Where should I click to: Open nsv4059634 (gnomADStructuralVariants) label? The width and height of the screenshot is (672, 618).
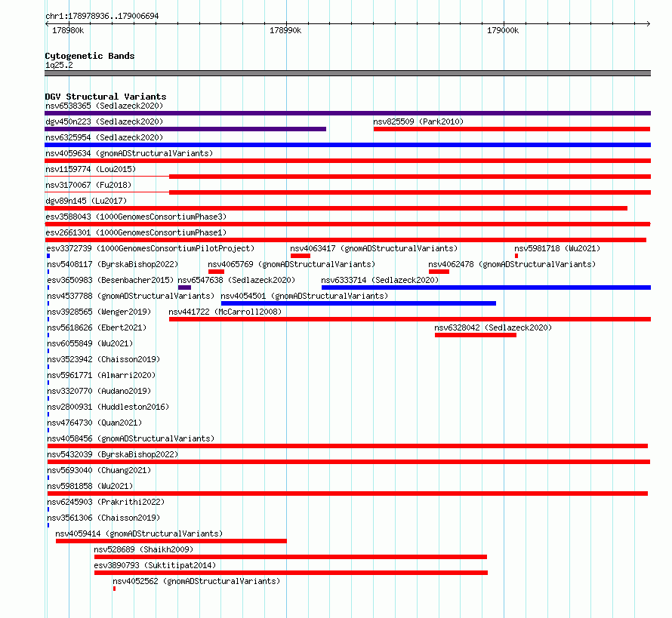click(x=129, y=153)
